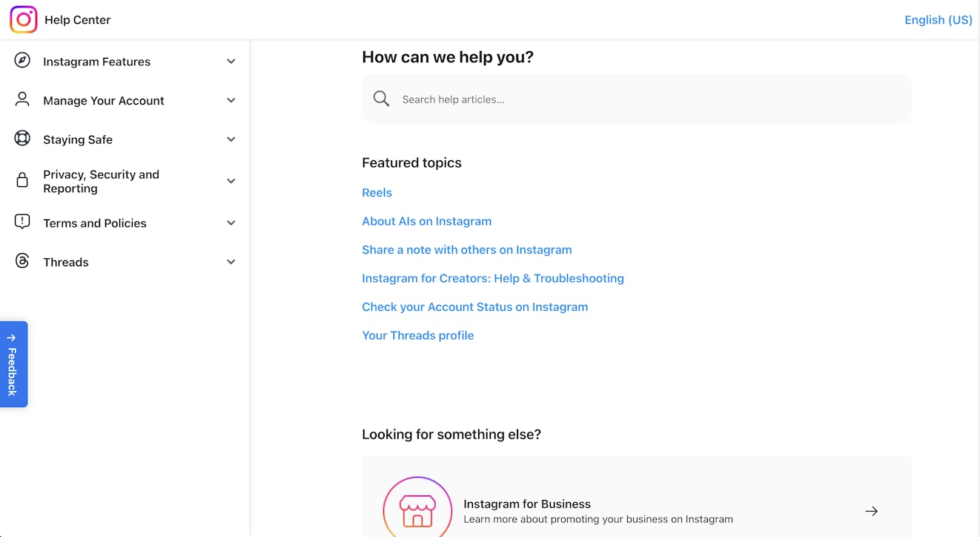Click the storefront icon for Instagram for Business
The width and height of the screenshot is (980, 537).
click(x=417, y=510)
